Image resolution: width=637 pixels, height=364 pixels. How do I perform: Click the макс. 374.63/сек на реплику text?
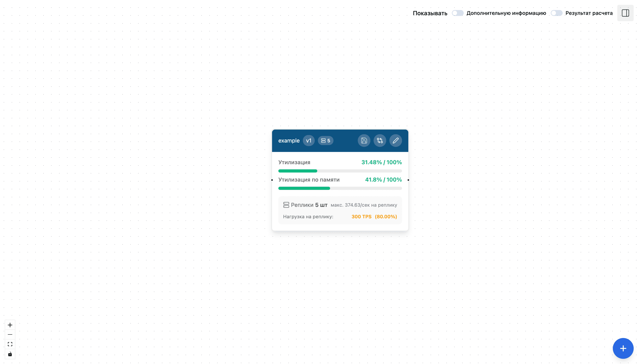coord(364,205)
